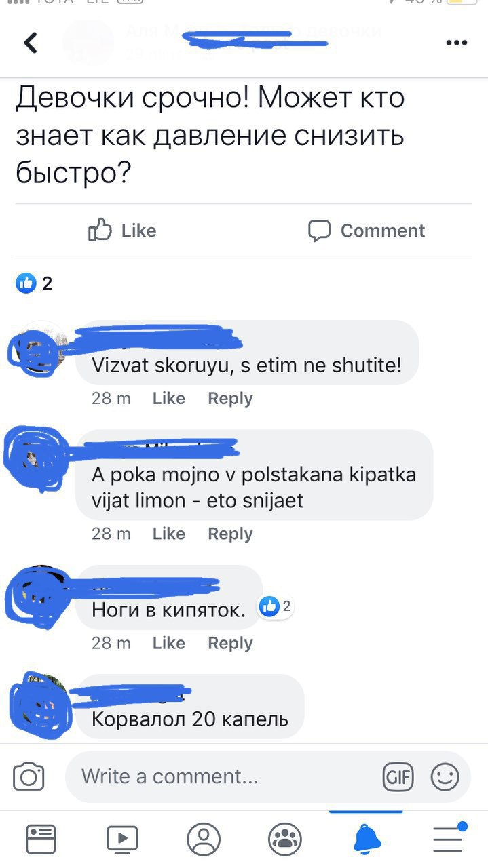Like the 'vijat limon' comment
This screenshot has height=868, width=488.
tap(169, 534)
